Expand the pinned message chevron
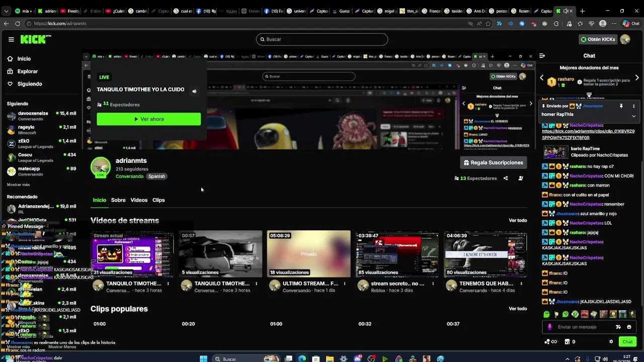The image size is (644, 362). click(x=633, y=116)
